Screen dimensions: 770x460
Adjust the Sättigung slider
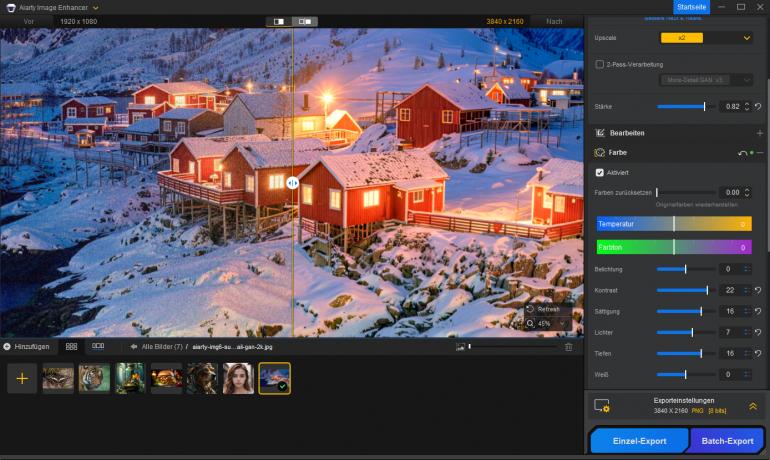point(686,311)
